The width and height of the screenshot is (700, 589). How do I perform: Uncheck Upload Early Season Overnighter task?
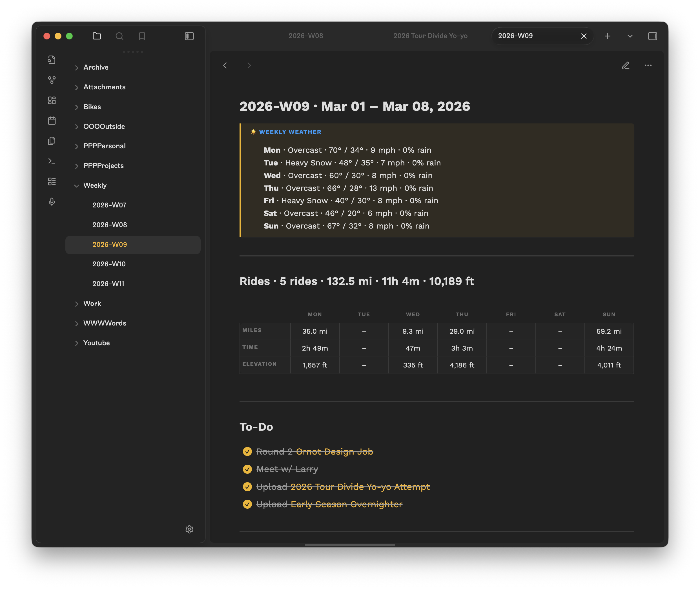pos(247,504)
